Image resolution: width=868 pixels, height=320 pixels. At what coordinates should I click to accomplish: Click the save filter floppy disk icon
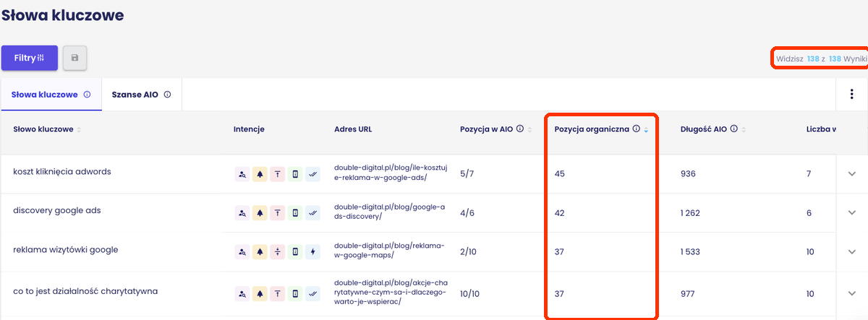(75, 58)
